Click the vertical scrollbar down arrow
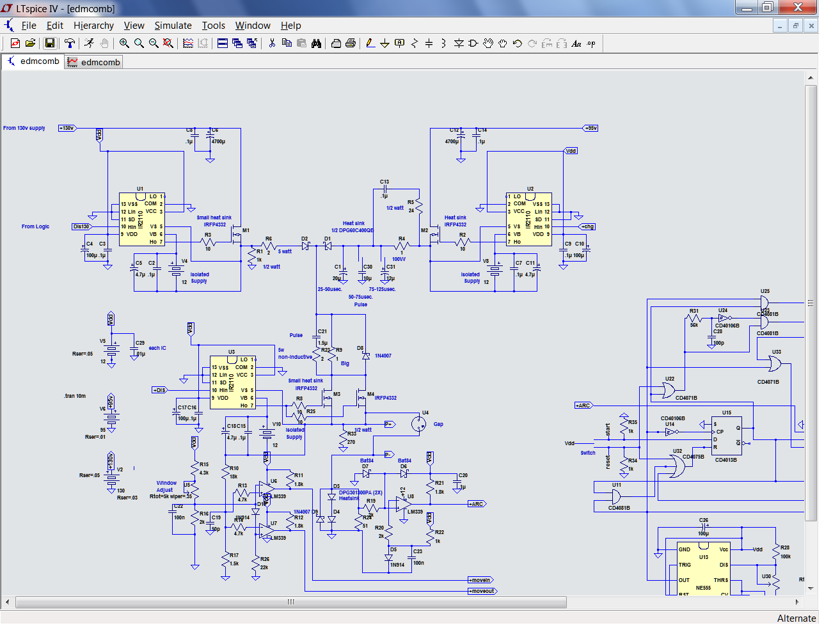840x630 pixels. point(811,588)
